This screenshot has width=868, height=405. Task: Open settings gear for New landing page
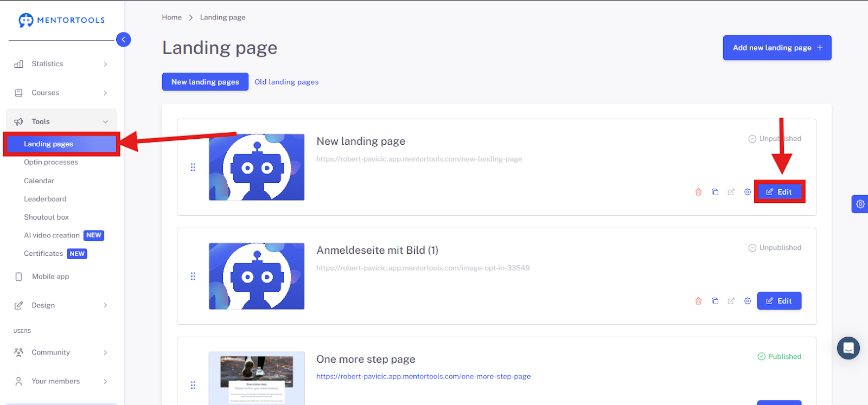click(x=748, y=192)
